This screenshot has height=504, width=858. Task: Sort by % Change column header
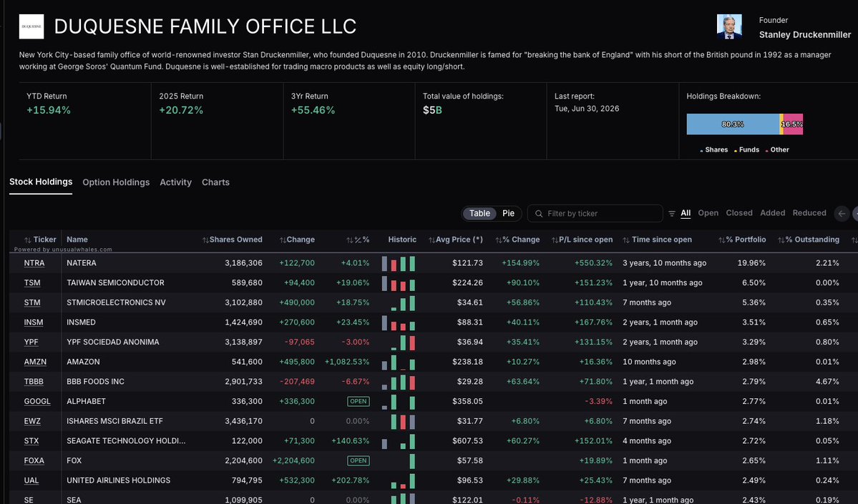517,240
